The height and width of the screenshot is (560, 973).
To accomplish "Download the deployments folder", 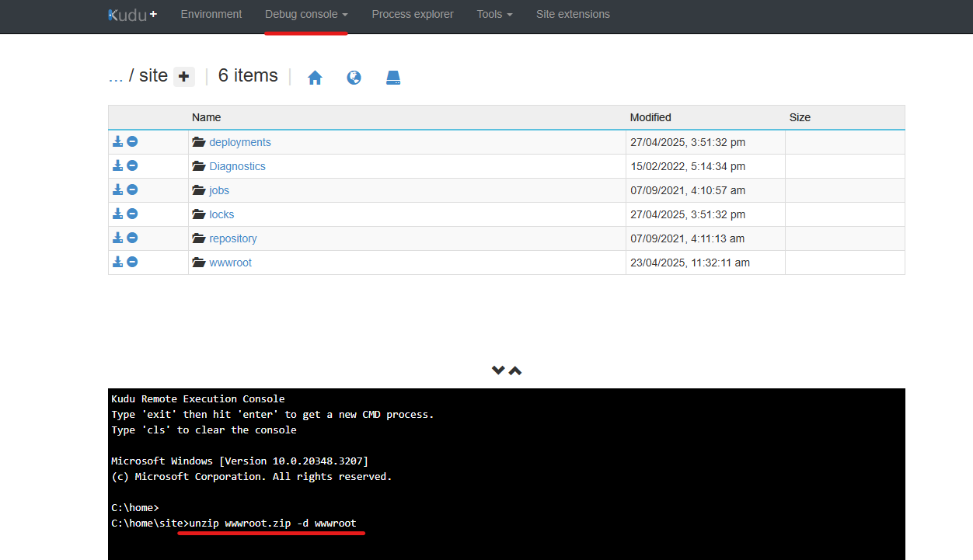I will click(x=117, y=142).
